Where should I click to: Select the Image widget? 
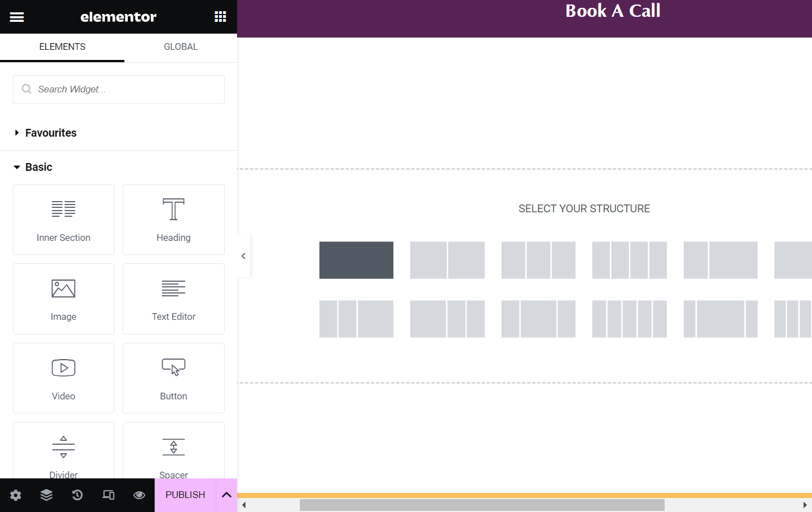pyautogui.click(x=63, y=299)
